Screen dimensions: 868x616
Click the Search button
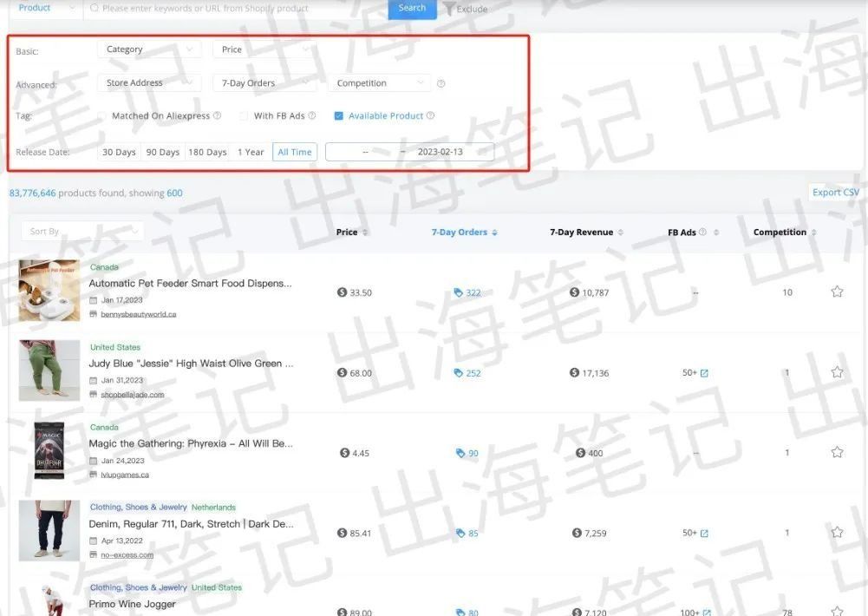point(412,9)
